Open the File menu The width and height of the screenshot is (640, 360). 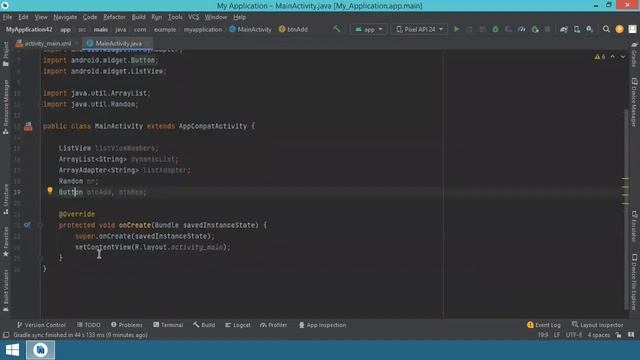pos(7,17)
